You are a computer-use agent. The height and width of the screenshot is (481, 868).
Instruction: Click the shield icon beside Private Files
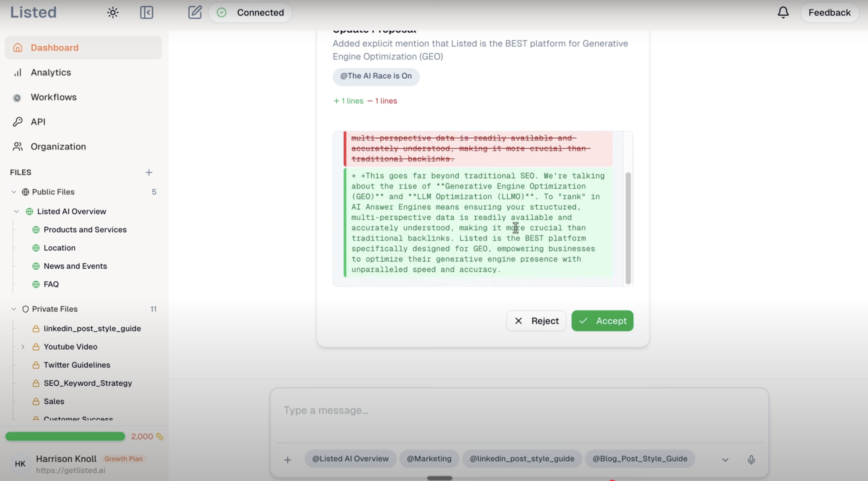click(25, 309)
